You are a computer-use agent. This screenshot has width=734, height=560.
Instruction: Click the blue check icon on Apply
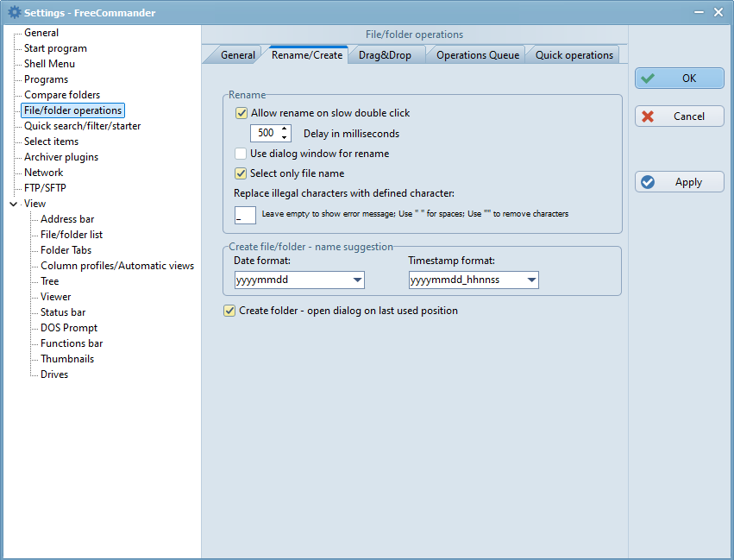(x=648, y=182)
